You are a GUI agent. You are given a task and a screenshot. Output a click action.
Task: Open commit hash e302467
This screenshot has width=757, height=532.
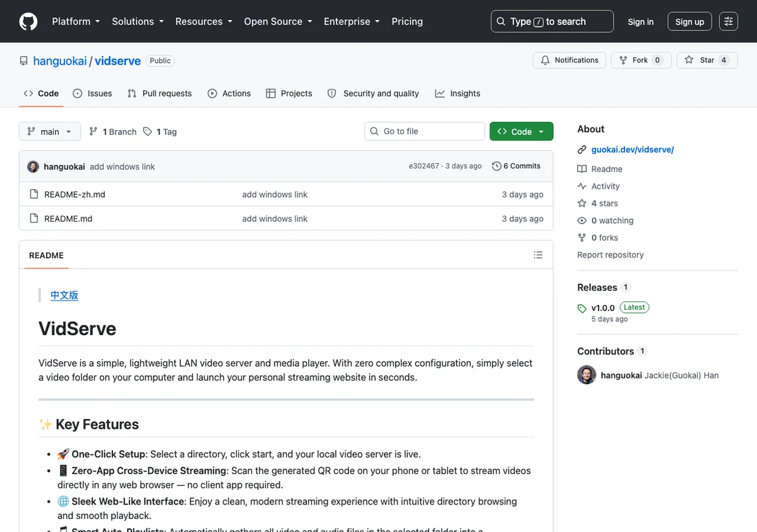click(423, 166)
